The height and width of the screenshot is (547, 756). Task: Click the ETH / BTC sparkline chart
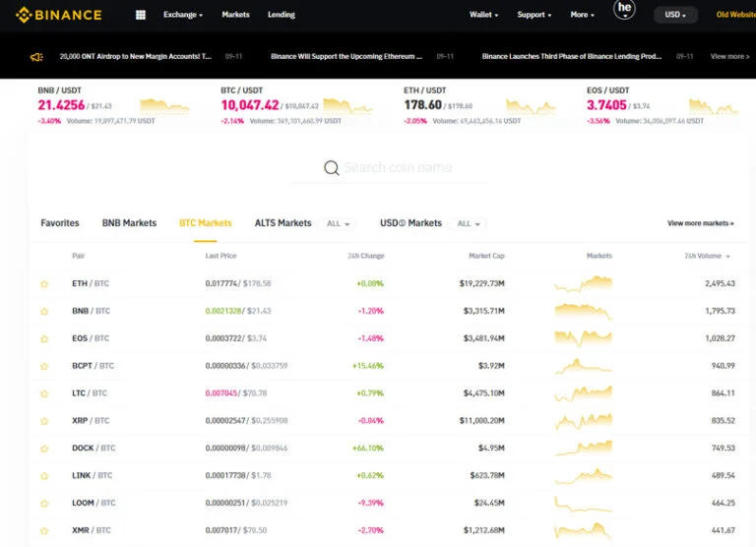coord(584,284)
